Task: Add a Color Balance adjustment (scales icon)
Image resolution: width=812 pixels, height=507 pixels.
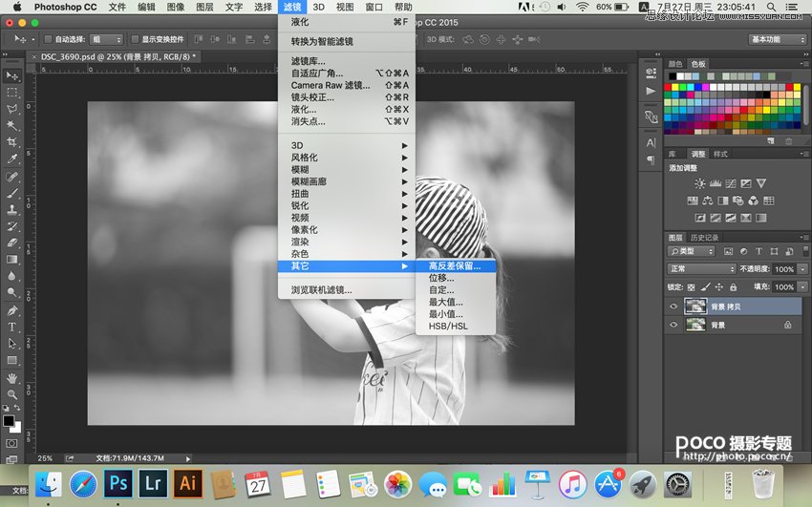Action: [x=707, y=201]
